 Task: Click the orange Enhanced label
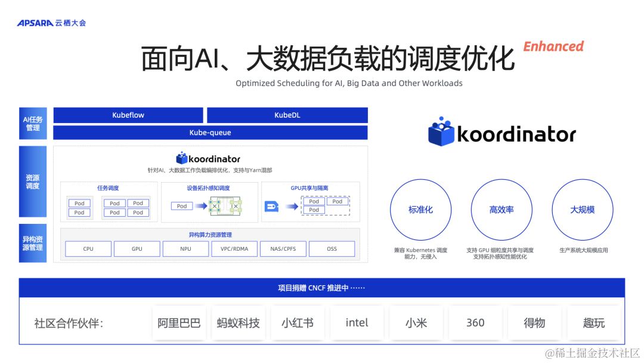coord(553,47)
